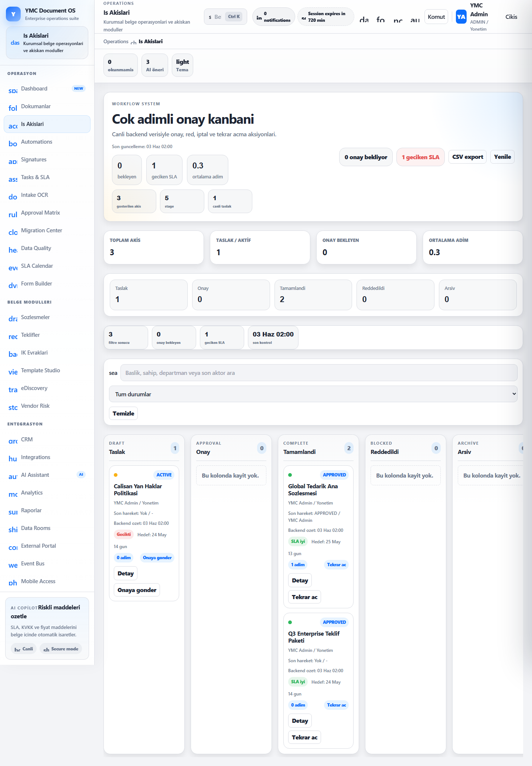Click the 3 AI öneri tile
The width and height of the screenshot is (532, 766).
[155, 65]
